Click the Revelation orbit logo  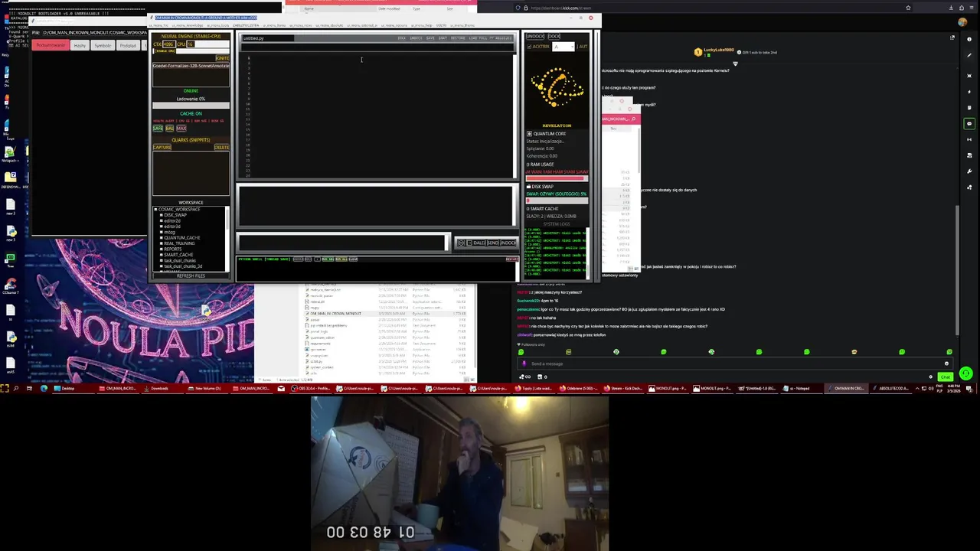click(557, 88)
